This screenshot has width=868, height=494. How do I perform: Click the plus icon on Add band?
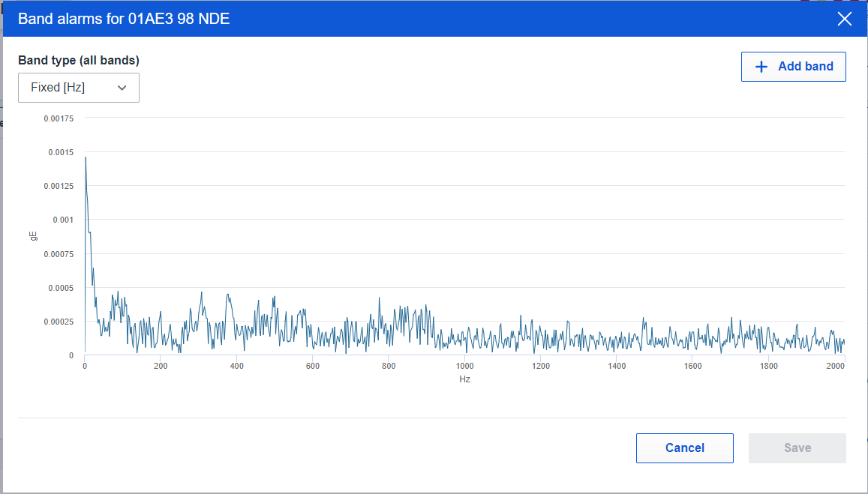761,67
